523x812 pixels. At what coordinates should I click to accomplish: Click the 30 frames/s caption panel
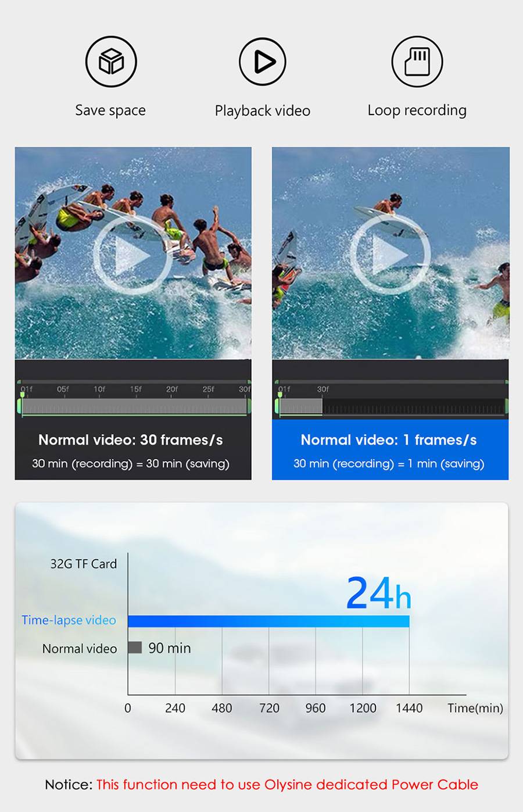click(133, 450)
